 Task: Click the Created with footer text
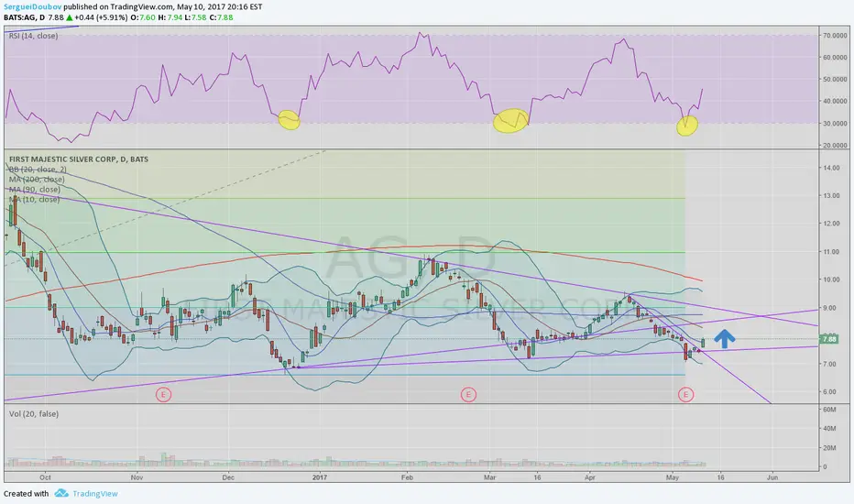[27, 494]
